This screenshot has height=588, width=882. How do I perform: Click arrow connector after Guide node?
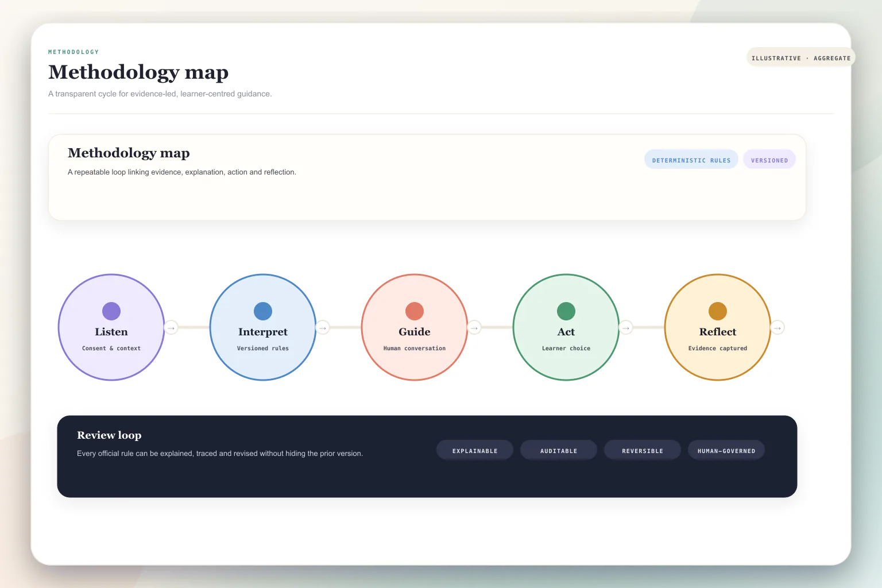[474, 327]
